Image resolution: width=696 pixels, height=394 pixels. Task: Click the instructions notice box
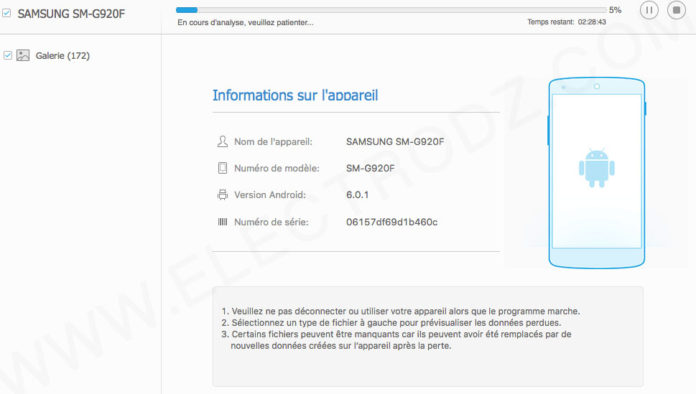[x=428, y=337]
